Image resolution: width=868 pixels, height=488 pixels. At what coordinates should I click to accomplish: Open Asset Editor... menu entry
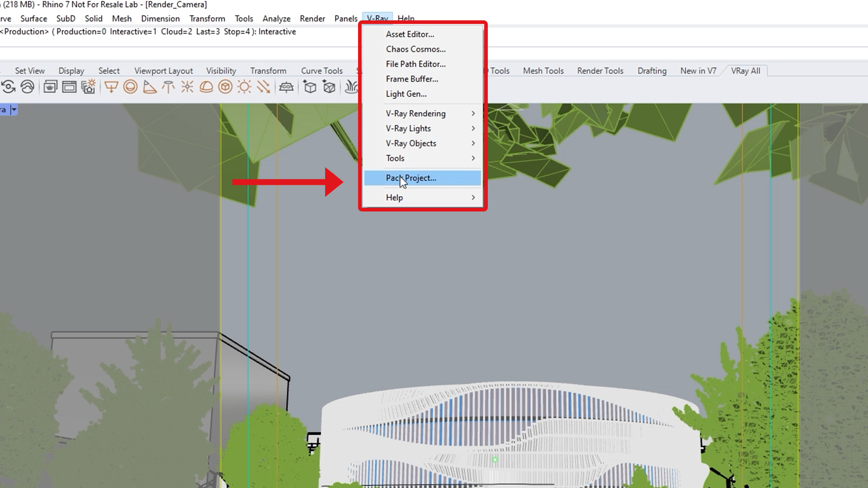tap(422, 34)
